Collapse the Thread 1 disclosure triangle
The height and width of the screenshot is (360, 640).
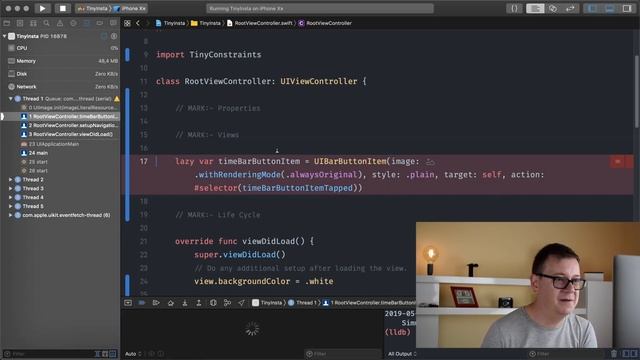point(11,99)
